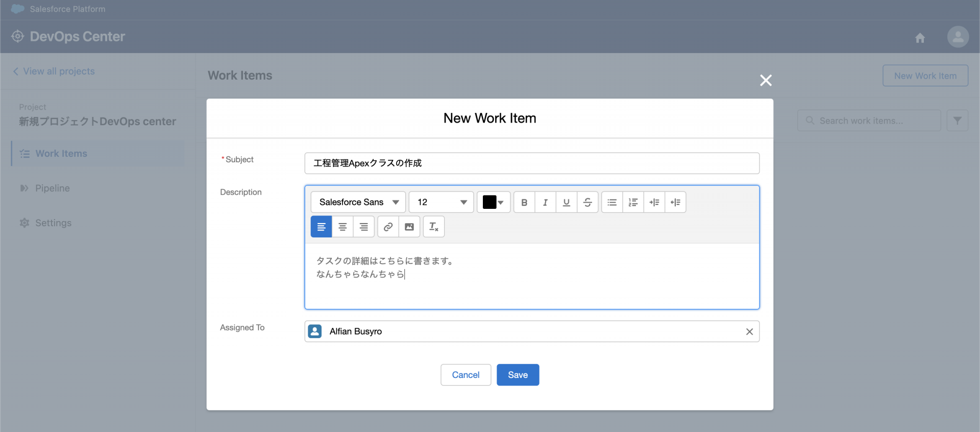The image size is (980, 432).
Task: Align description text left
Action: (322, 227)
